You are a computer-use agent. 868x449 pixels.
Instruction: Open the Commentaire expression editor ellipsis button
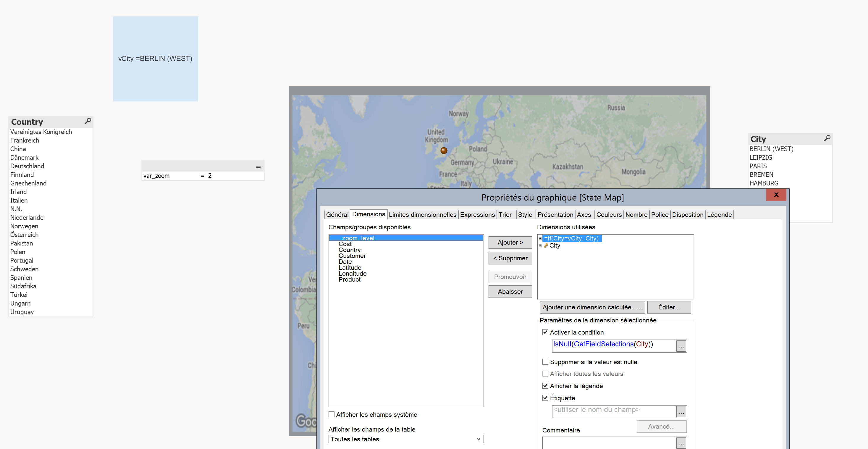pyautogui.click(x=681, y=443)
